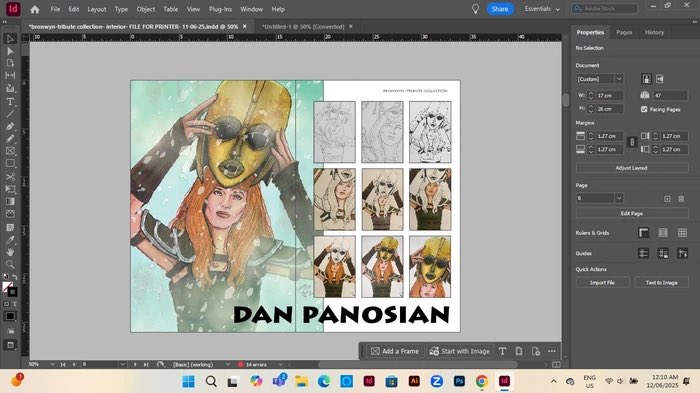Switch to the Untitled-1 document tab
Screen dimensions: 700x393
point(303,27)
